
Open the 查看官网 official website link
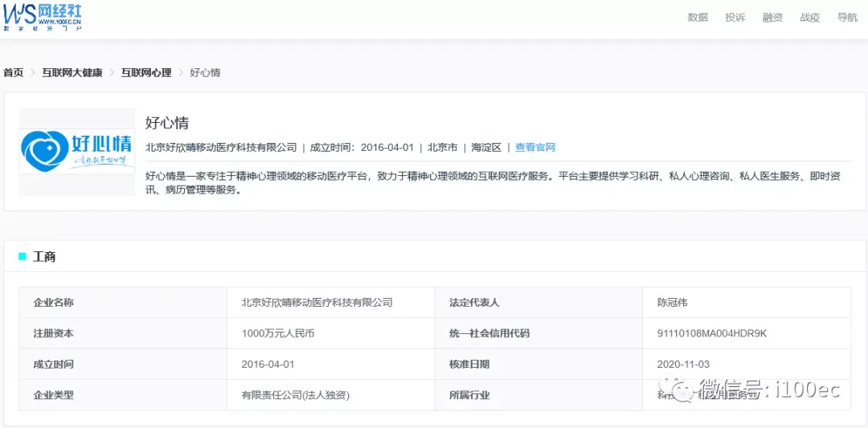535,147
